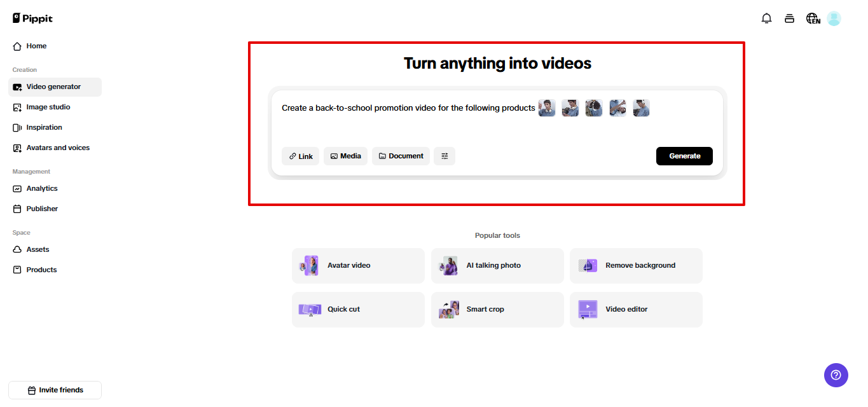Screen dimensions: 868x407
Task: Select the fifth product thumbnail in prompt
Action: pos(641,108)
